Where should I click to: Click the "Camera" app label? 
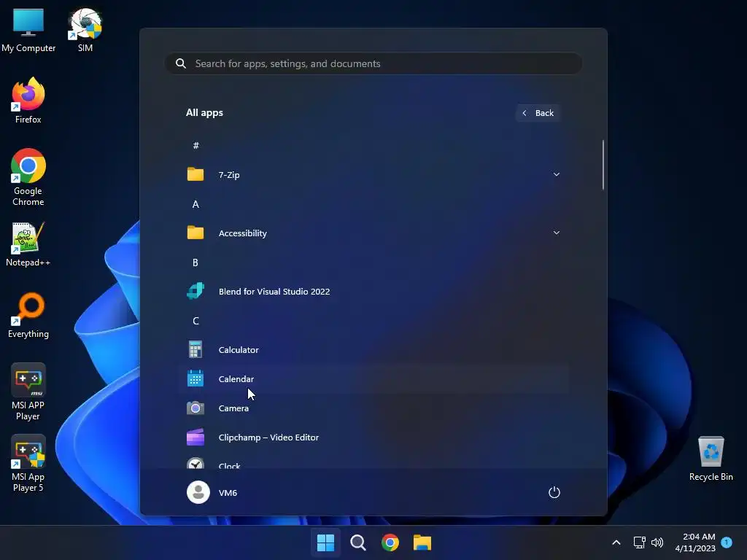click(233, 408)
